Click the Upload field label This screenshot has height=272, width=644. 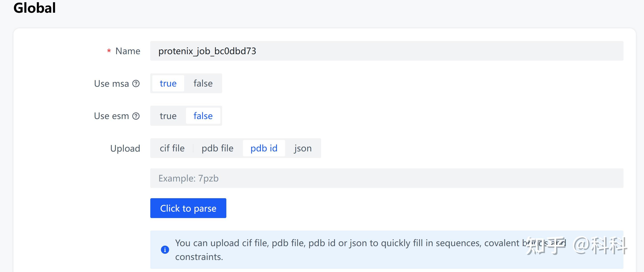tap(125, 148)
